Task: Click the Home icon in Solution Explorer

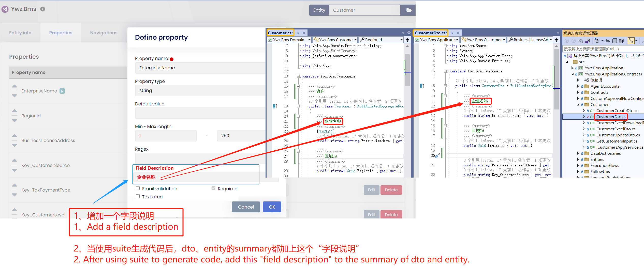Action: coord(580,41)
